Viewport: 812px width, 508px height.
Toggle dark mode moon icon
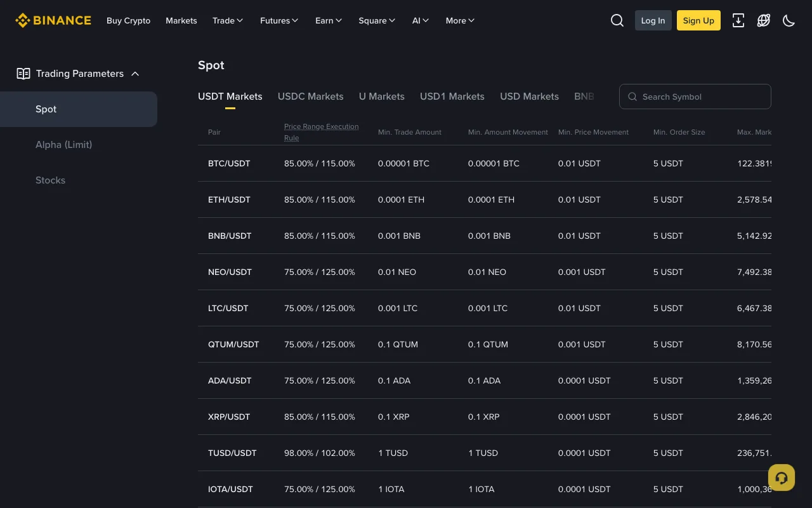pos(789,20)
